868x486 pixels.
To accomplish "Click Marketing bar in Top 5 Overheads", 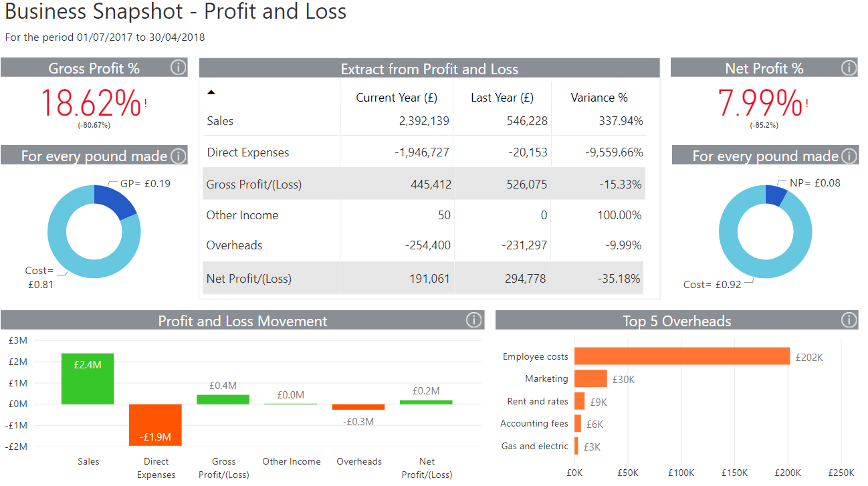I will (590, 378).
